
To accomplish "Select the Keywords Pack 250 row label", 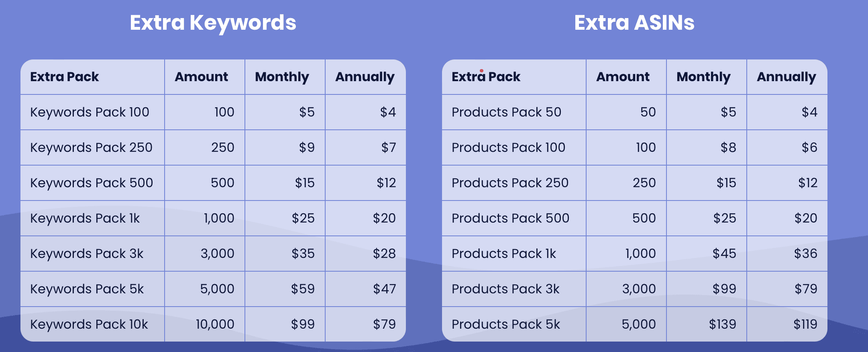I will 91,147.
